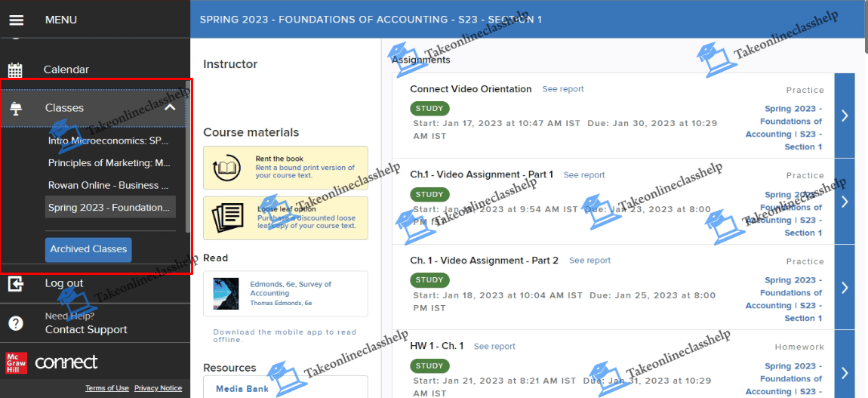Click the Log out door icon

tap(16, 284)
